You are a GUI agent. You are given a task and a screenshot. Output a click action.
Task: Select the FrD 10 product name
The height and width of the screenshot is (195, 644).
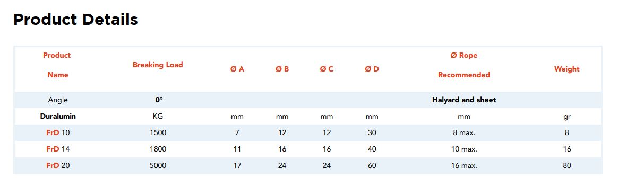tap(58, 132)
